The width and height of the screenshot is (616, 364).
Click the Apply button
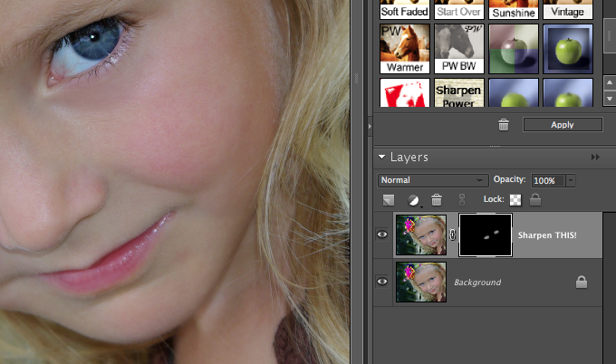563,125
